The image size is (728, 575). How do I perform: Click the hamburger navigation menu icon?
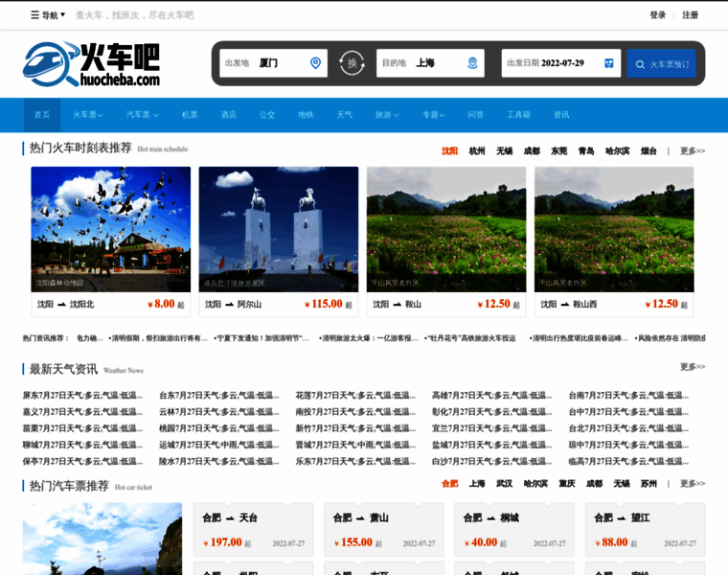click(35, 15)
